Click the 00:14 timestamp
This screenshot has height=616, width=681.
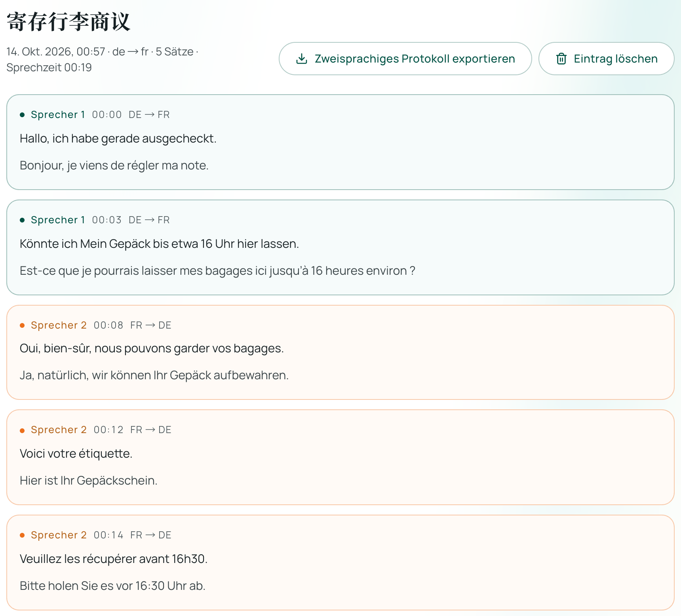(108, 535)
